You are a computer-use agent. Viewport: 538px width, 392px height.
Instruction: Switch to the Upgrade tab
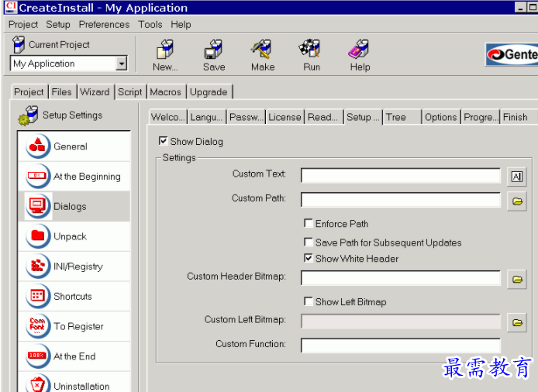tap(209, 92)
